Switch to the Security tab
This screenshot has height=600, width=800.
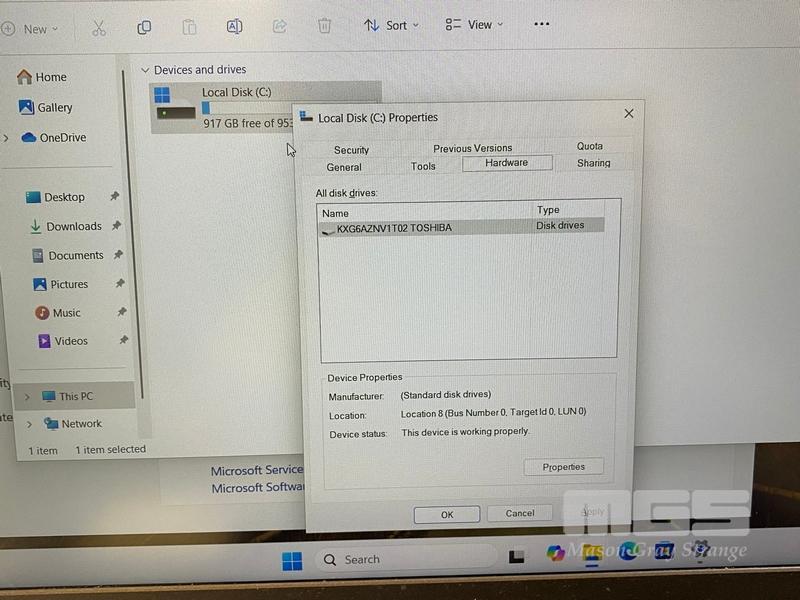tap(351, 150)
